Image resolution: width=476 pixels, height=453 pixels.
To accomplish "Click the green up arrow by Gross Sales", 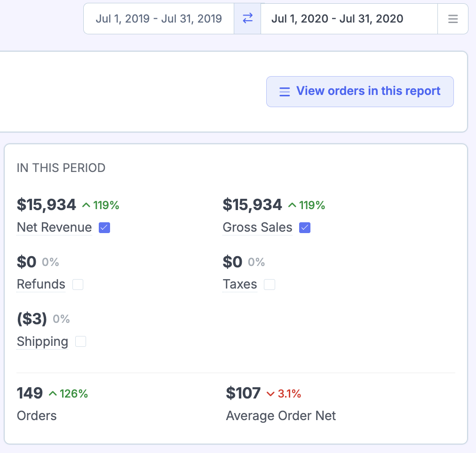I will click(x=292, y=205).
